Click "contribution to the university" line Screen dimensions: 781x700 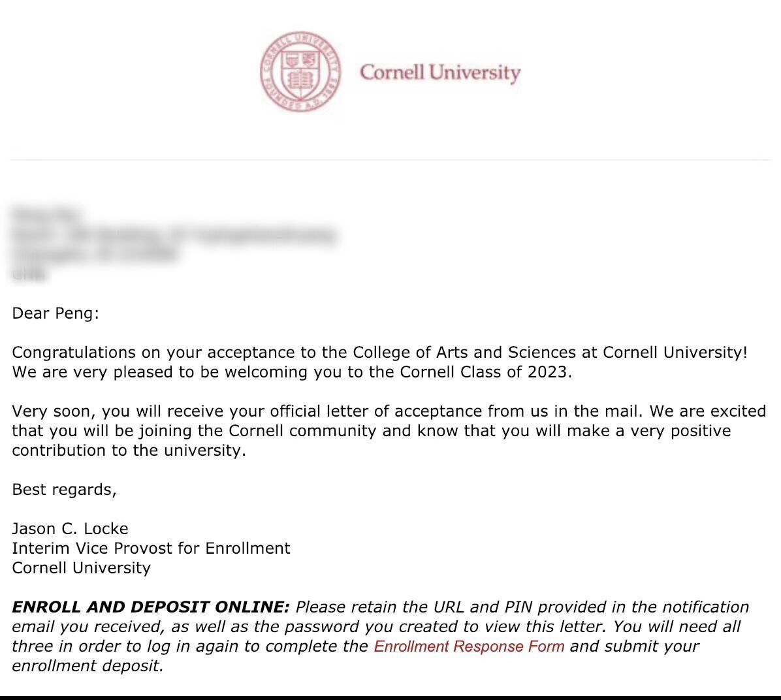(129, 451)
